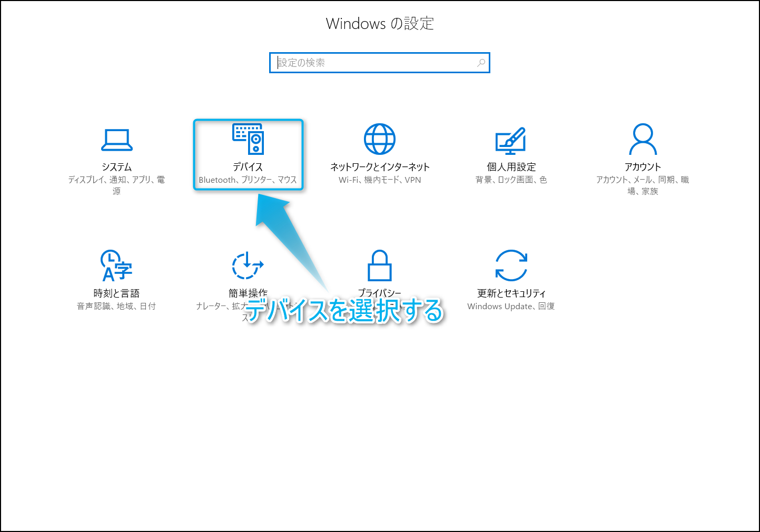Screen dimensions: 760x532
Task: Open ネットワークとインターネット label
Action: coord(380,167)
